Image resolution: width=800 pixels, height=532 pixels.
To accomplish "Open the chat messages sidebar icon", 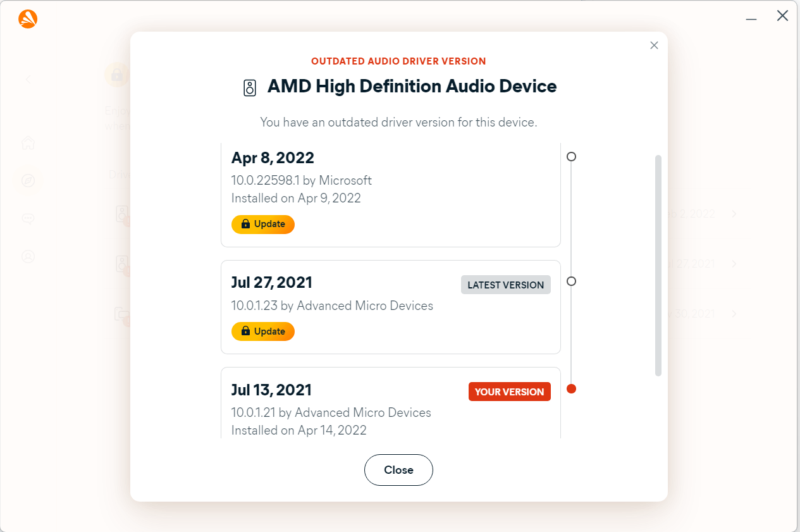I will (28, 219).
